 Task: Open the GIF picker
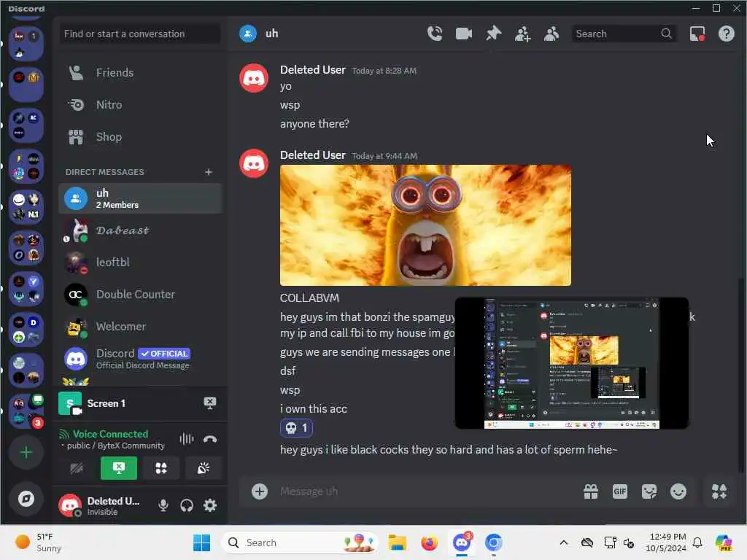point(620,491)
